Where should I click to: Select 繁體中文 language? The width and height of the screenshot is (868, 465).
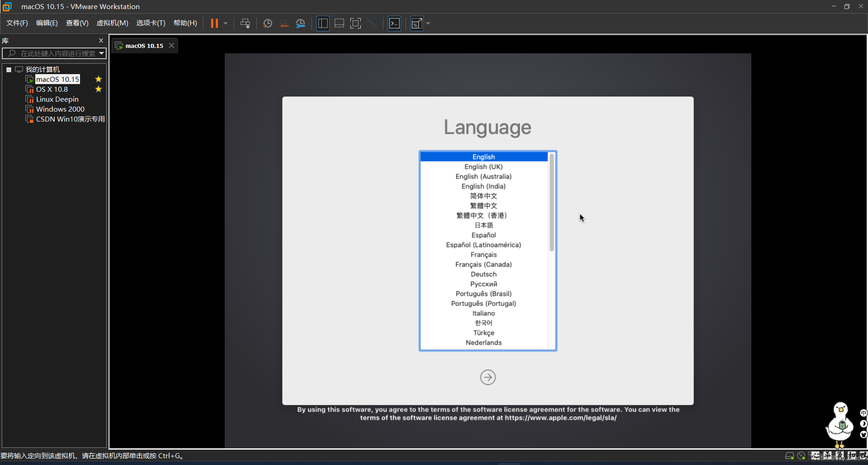point(484,206)
